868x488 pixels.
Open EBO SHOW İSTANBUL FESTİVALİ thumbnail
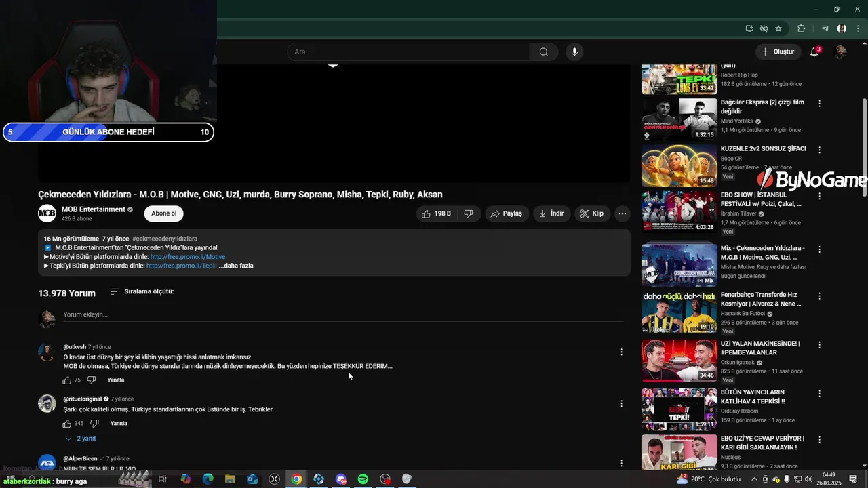click(x=679, y=212)
